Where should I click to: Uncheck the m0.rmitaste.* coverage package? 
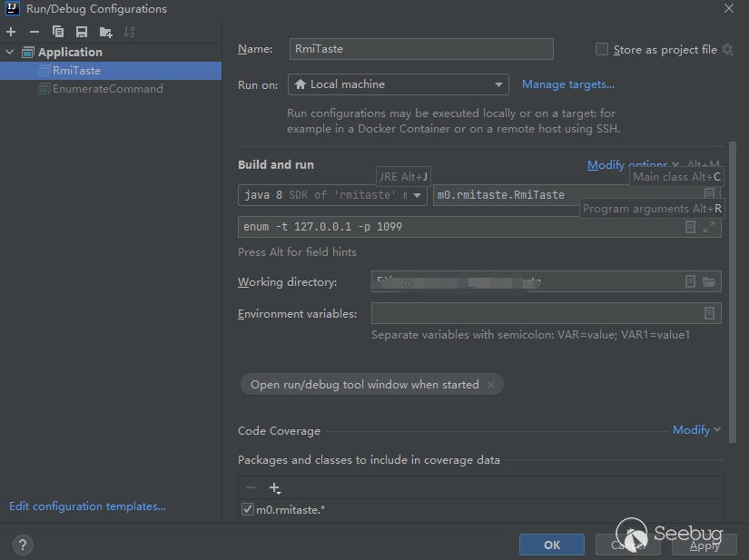click(x=248, y=510)
